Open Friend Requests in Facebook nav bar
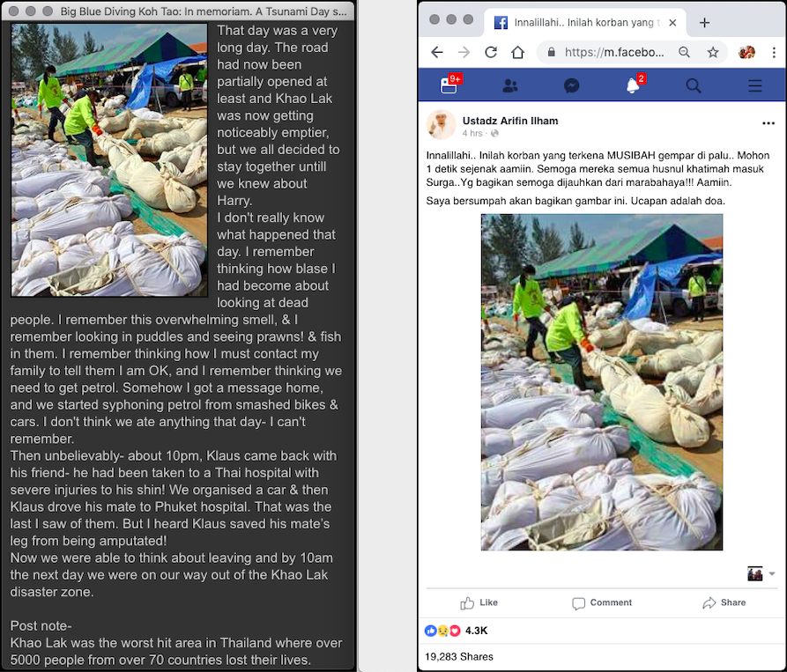 [x=510, y=85]
